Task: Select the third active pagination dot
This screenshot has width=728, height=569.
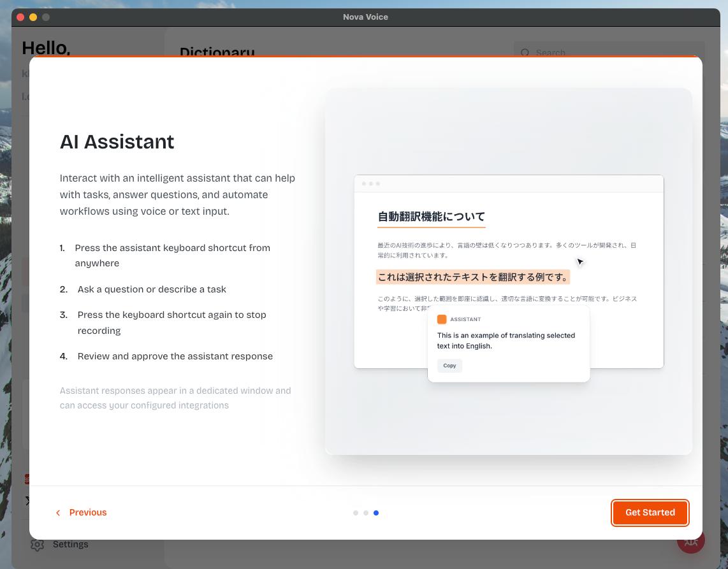Action: 376,513
